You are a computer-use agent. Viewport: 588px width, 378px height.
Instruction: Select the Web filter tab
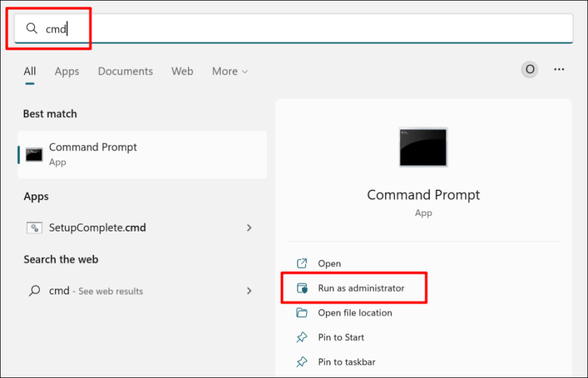[182, 71]
